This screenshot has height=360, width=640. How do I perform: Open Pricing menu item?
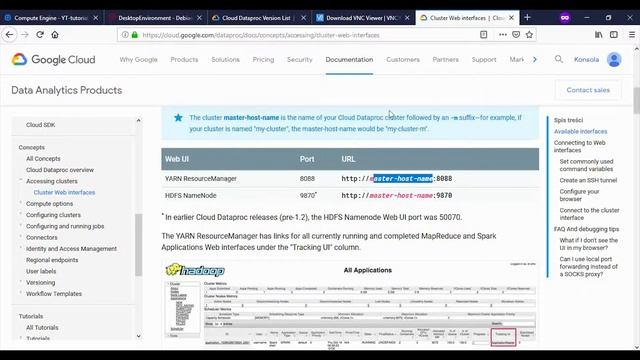(263, 60)
